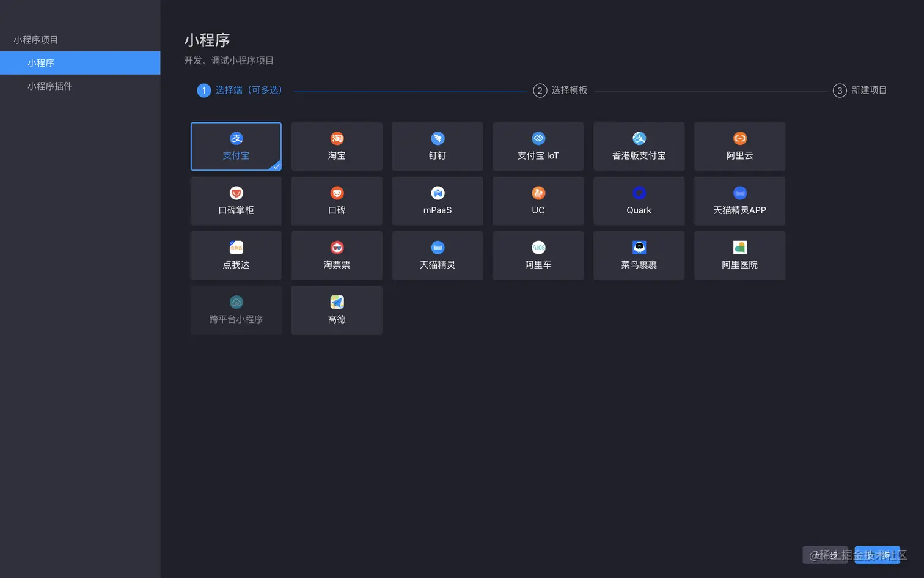Jump to step 3 新建项目
The width and height of the screenshot is (924, 578).
click(x=860, y=91)
